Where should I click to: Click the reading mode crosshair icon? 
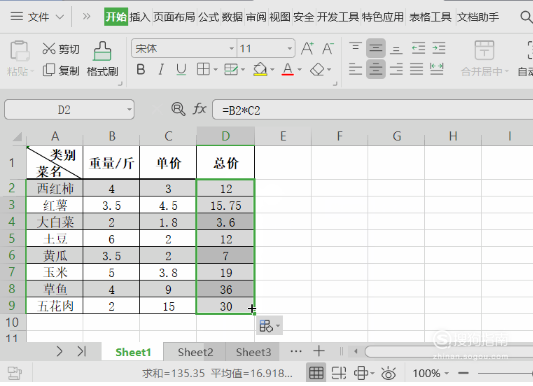(361, 373)
